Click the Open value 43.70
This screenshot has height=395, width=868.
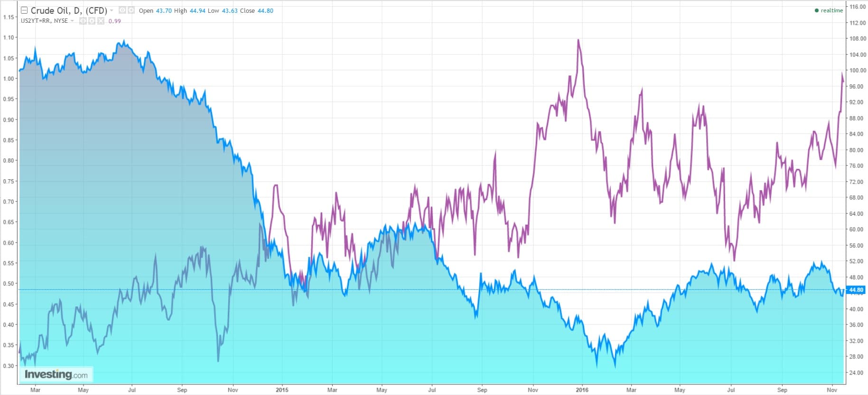click(164, 10)
